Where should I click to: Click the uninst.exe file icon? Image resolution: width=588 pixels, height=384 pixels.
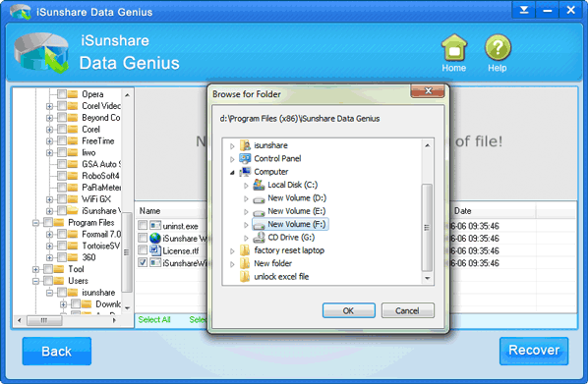coord(155,226)
